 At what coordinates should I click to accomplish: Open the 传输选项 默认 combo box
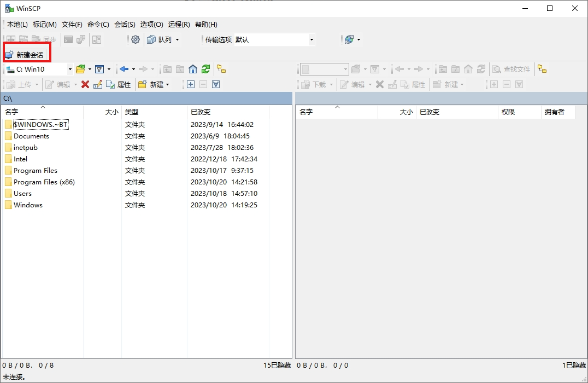[x=275, y=39]
